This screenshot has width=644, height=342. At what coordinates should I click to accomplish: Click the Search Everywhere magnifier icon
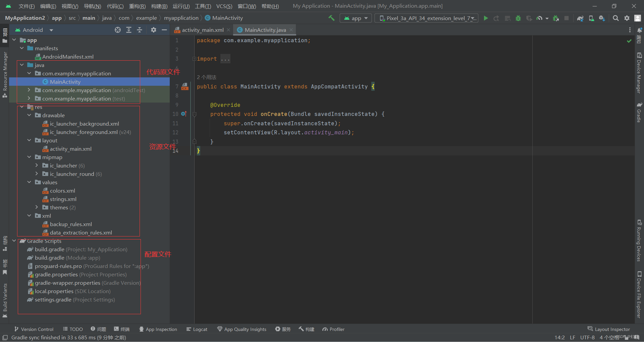click(x=616, y=18)
